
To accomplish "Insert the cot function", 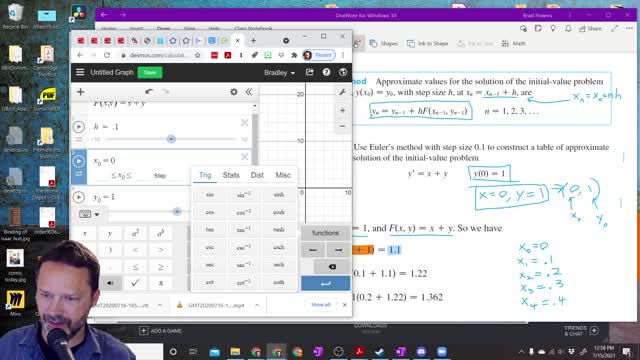I will coord(209,282).
